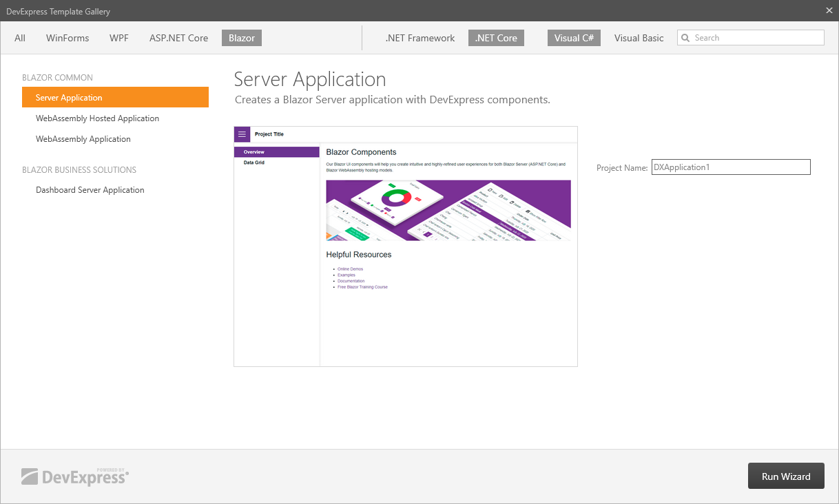Toggle the .NET Core filter

click(x=496, y=38)
